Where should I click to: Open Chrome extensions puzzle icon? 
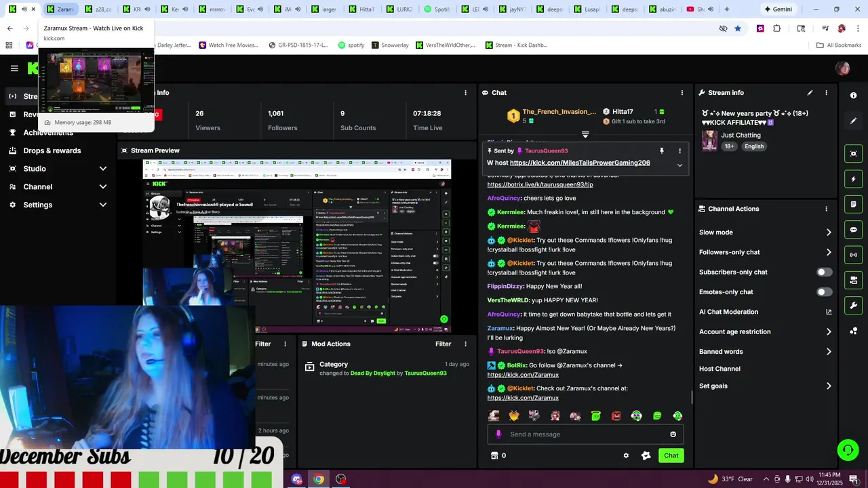(x=777, y=28)
